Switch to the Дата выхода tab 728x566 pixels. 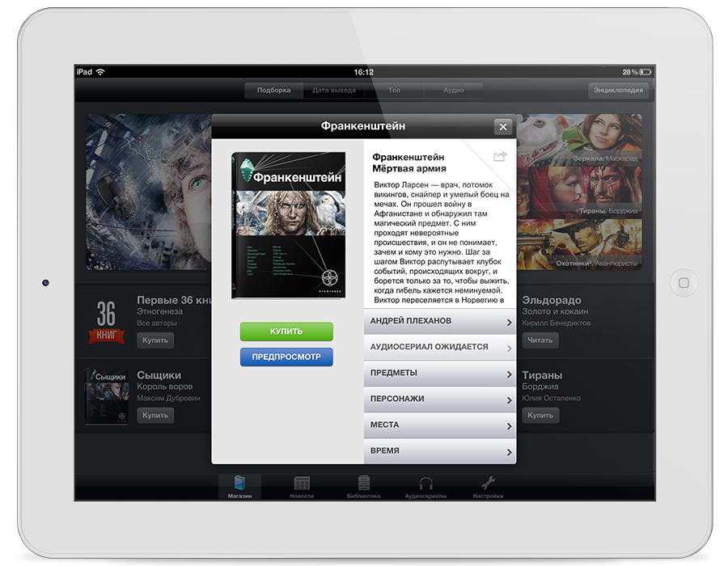(x=334, y=91)
